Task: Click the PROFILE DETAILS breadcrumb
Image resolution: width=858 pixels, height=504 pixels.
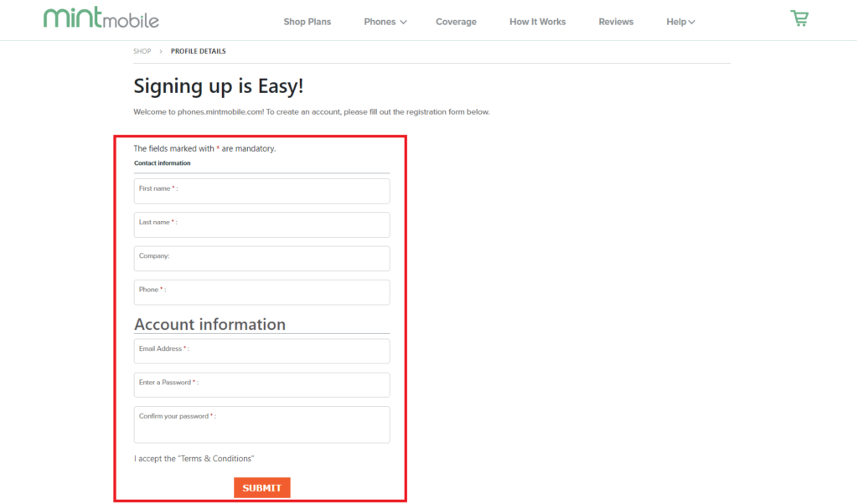Action: (198, 51)
